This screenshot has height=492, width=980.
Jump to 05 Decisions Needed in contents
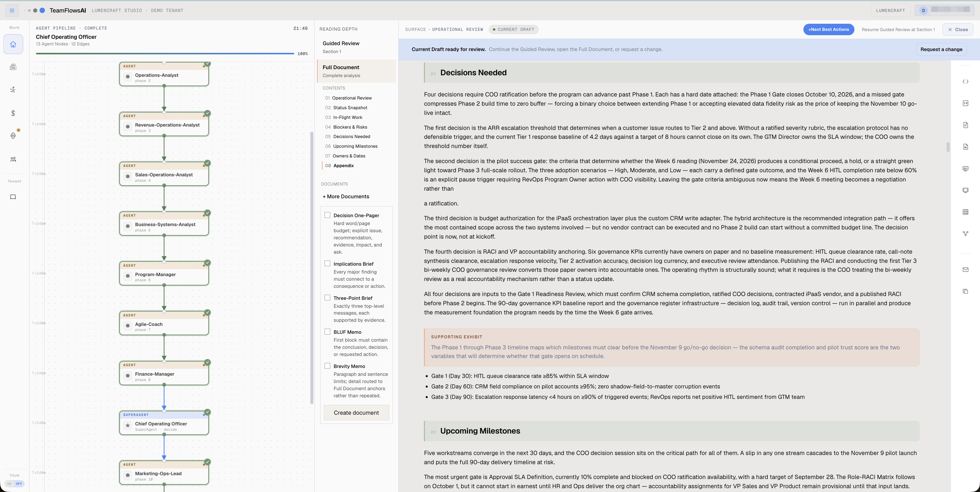[x=348, y=136]
